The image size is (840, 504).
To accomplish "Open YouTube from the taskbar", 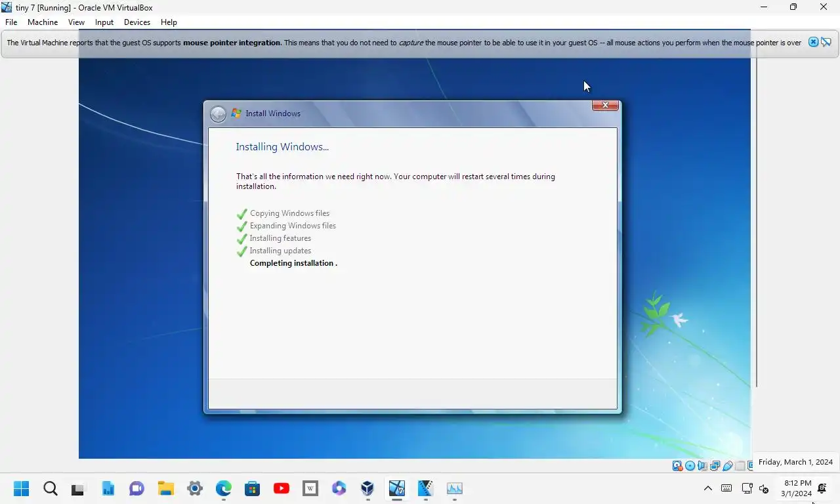I will [x=282, y=488].
